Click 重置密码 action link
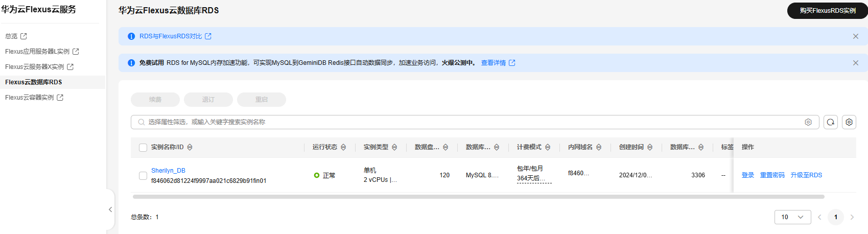The width and height of the screenshot is (868, 234). pyautogui.click(x=772, y=175)
